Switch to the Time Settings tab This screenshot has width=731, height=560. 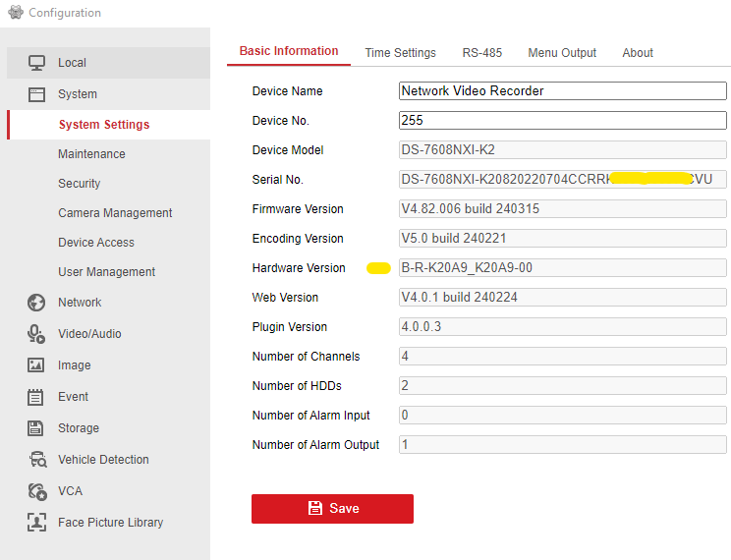[400, 53]
